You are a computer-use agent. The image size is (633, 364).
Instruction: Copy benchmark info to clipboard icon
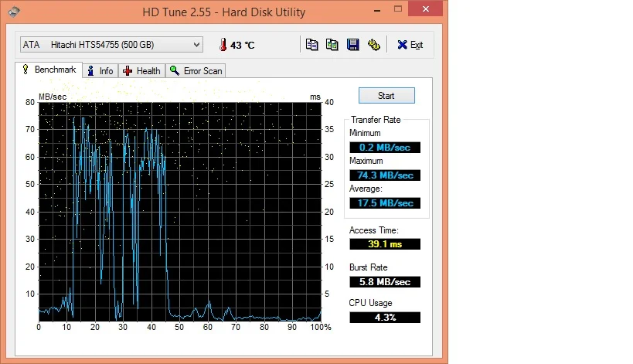(311, 44)
